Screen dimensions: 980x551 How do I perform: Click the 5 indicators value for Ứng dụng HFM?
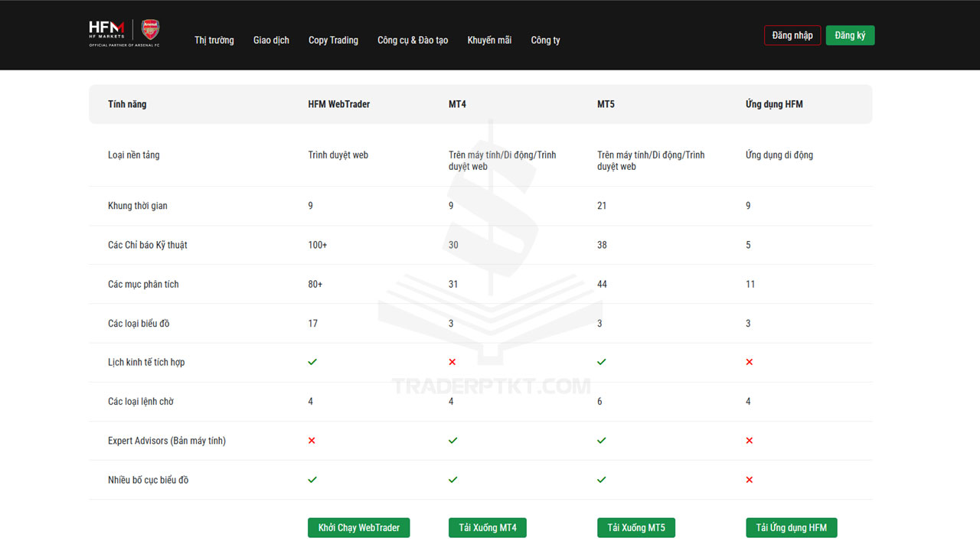coord(748,245)
